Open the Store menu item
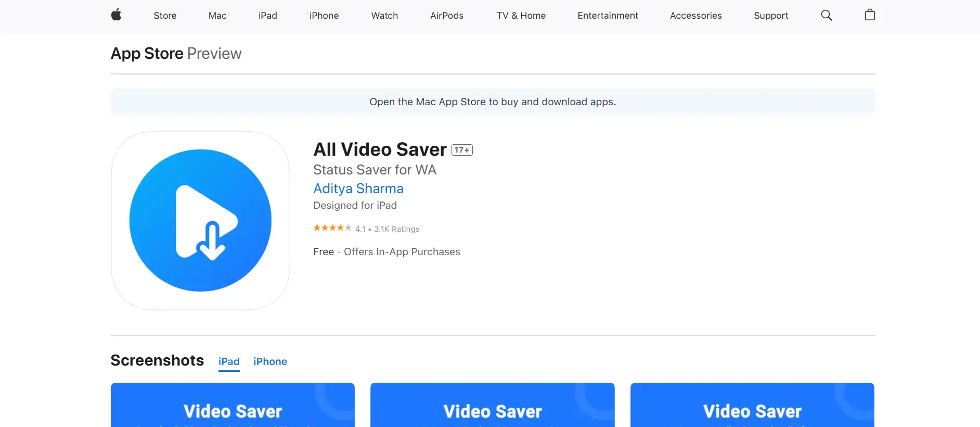The image size is (980, 427). click(x=165, y=16)
